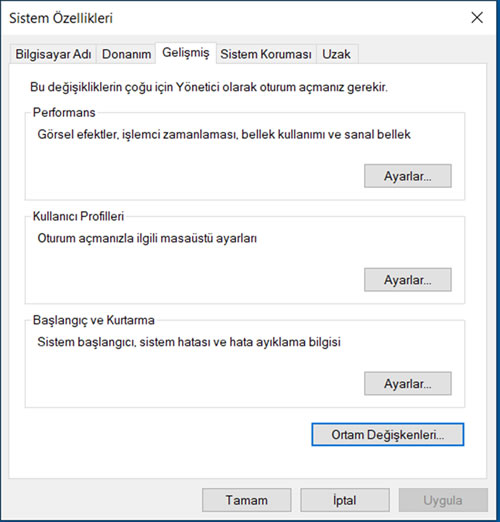Confirm with the Tamam button
Image resolution: width=500 pixels, height=522 pixels.
(x=247, y=500)
